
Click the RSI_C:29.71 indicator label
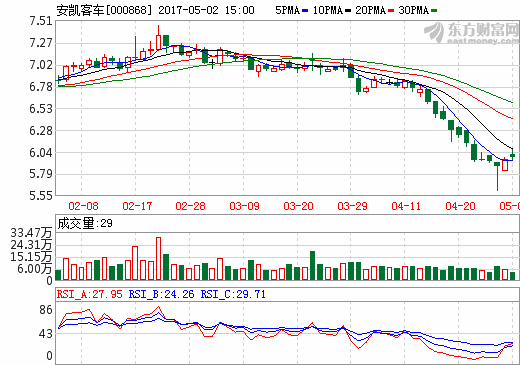point(233,294)
